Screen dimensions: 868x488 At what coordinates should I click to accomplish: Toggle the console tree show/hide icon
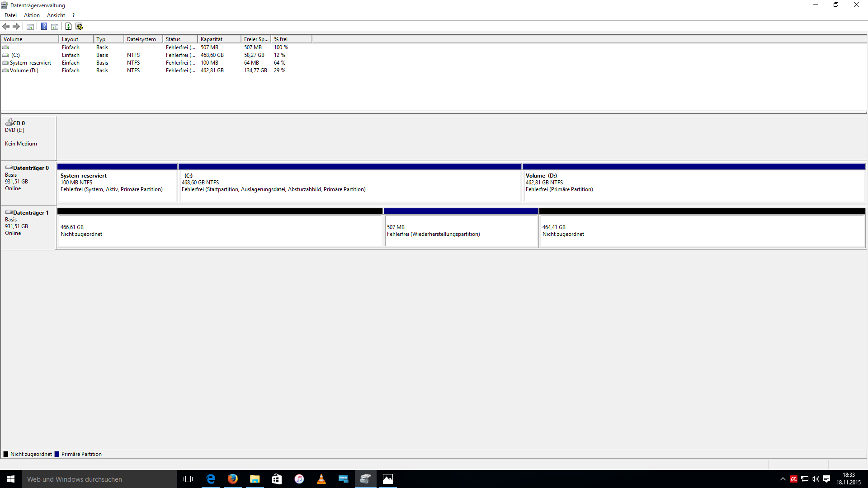30,26
